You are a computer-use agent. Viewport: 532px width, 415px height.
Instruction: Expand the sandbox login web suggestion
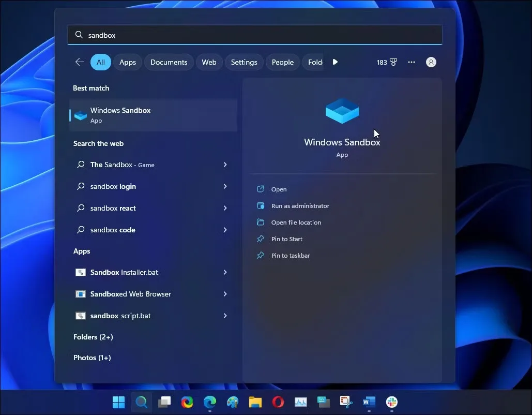click(x=225, y=186)
